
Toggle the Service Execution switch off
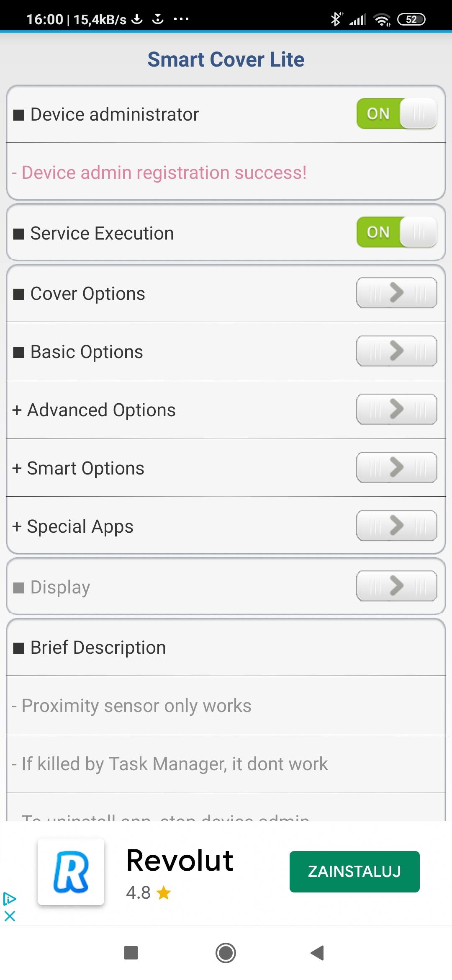[x=396, y=232]
